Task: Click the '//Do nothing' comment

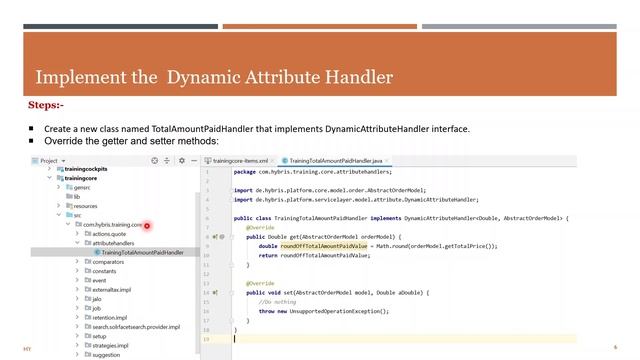Action: click(x=277, y=302)
